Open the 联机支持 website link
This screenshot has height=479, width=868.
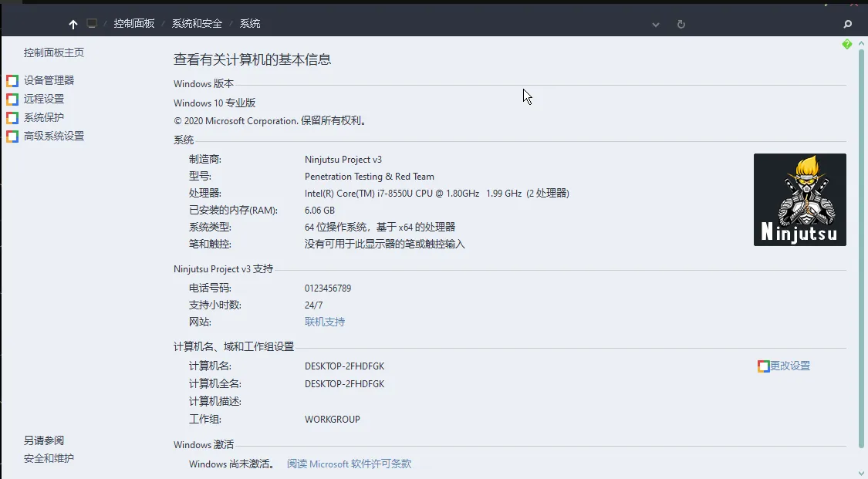tap(324, 322)
